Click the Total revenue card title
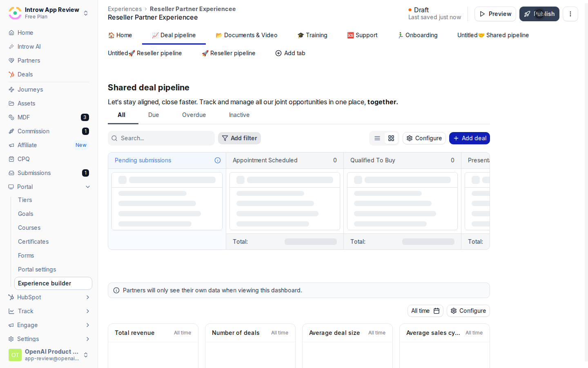Image resolution: width=588 pixels, height=368 pixels. pyautogui.click(x=135, y=333)
